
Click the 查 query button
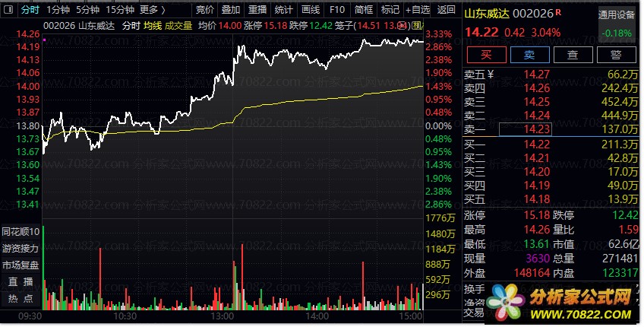[x=573, y=55]
